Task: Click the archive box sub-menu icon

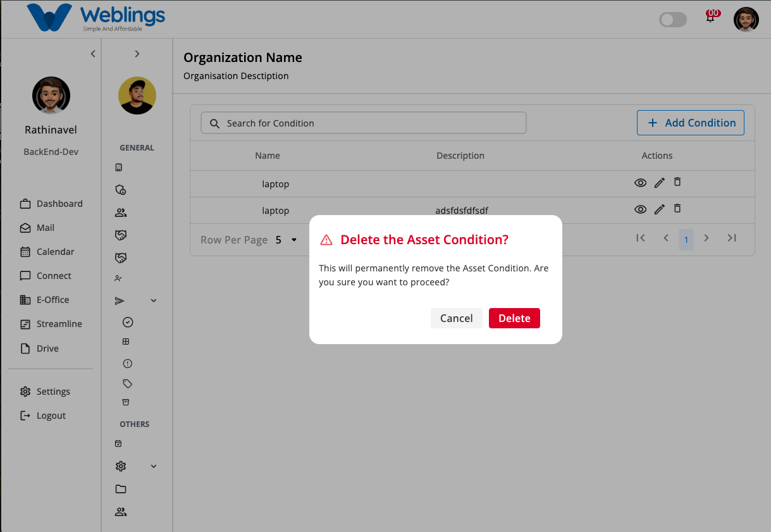Action: click(126, 402)
